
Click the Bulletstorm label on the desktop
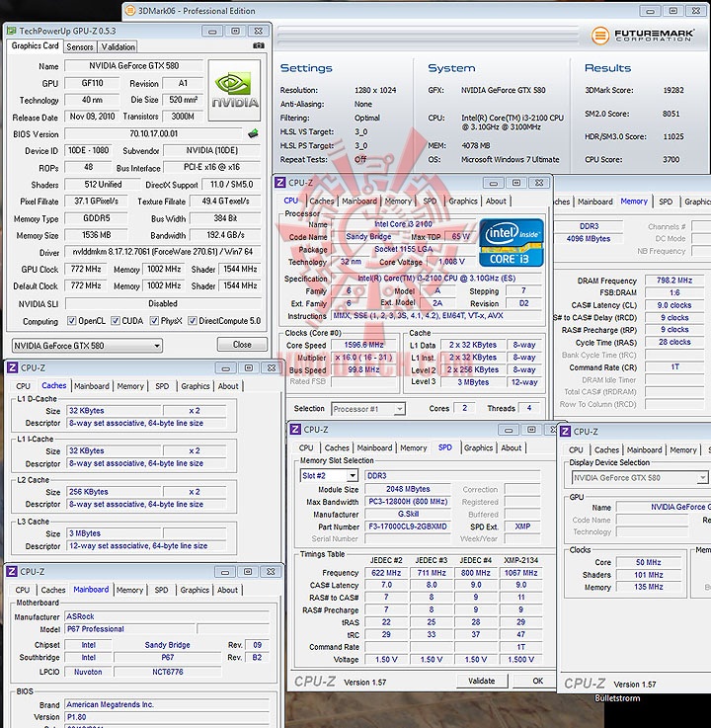tap(617, 697)
